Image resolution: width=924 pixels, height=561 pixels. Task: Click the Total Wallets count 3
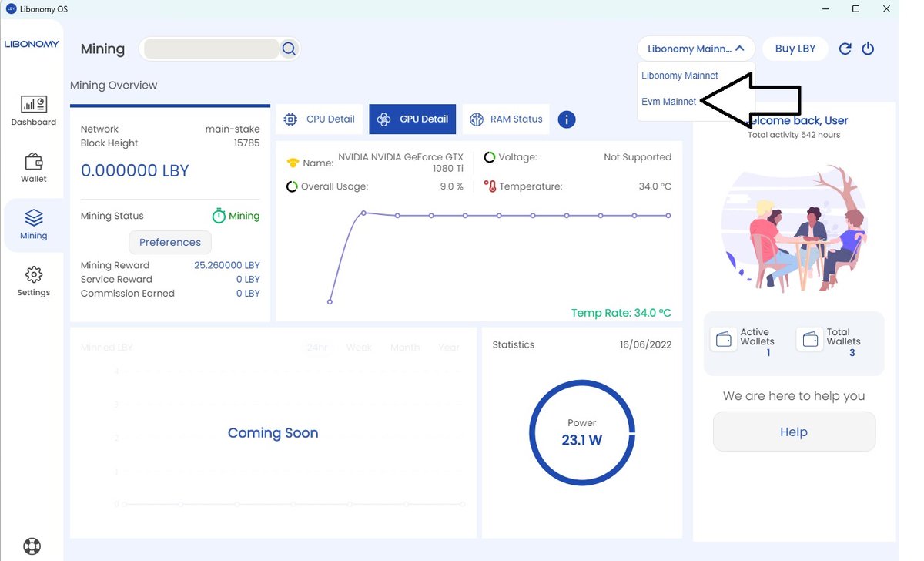pyautogui.click(x=852, y=353)
